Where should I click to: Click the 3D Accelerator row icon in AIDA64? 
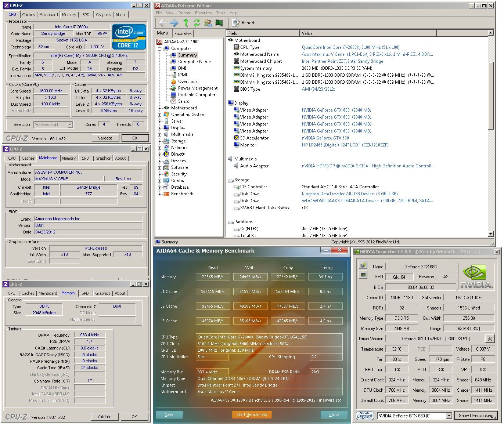coord(237,138)
